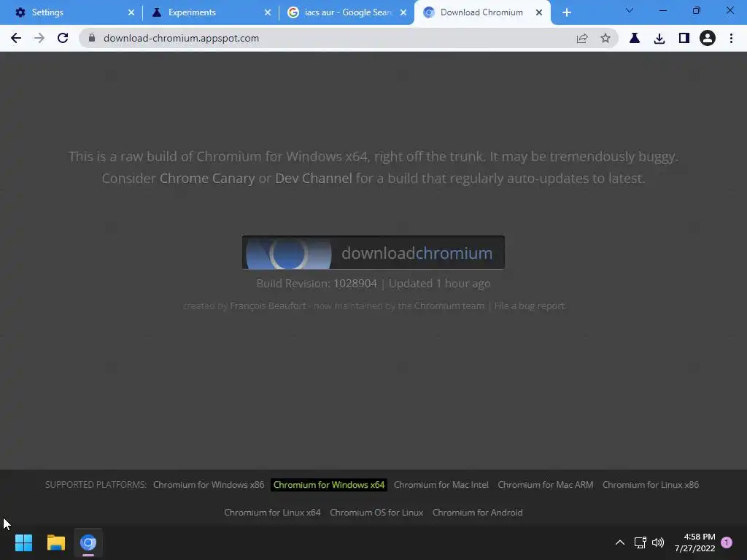Expand the tab search chevron
This screenshot has height=560, width=747.
tap(630, 10)
